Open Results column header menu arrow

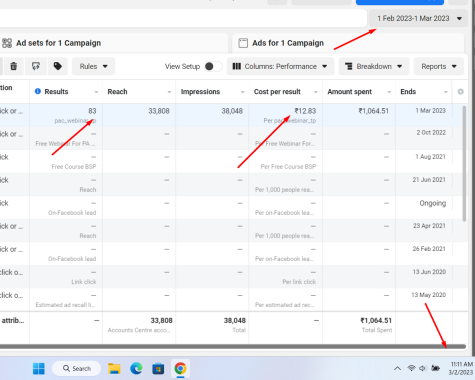pyautogui.click(x=96, y=92)
